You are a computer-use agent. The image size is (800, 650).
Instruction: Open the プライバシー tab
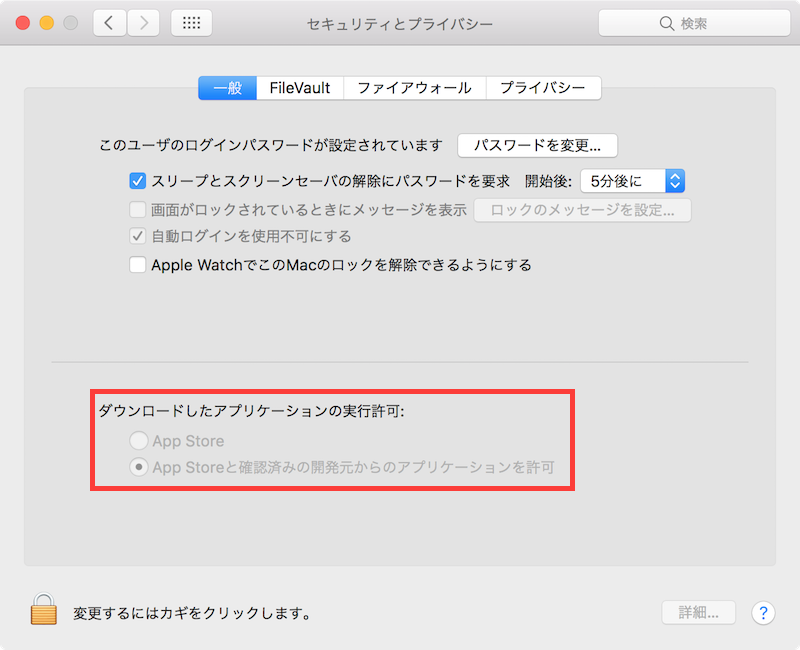(x=543, y=88)
